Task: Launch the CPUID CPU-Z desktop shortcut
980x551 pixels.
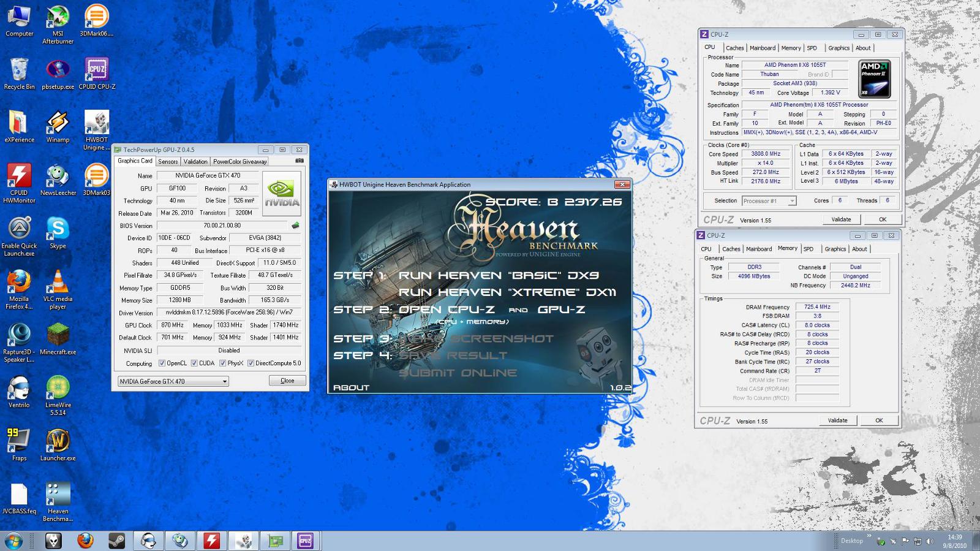Action: click(x=96, y=74)
